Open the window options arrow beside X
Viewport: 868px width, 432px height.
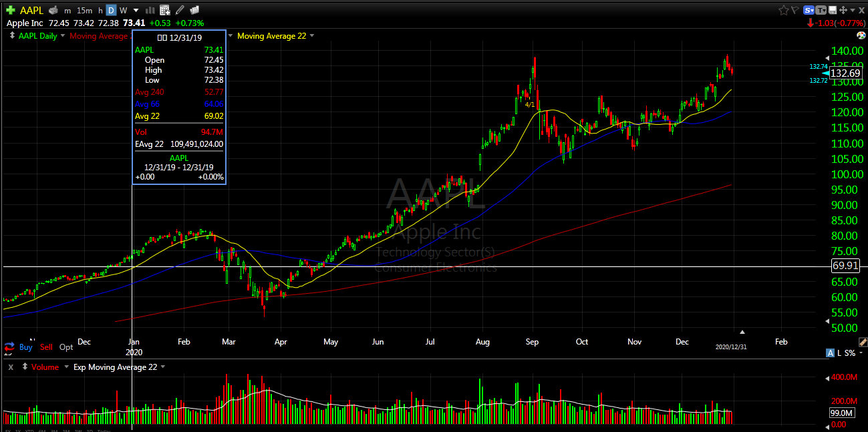click(852, 10)
